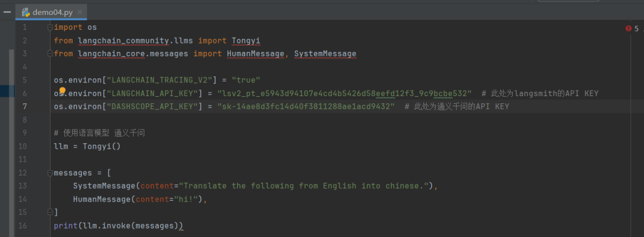The width and height of the screenshot is (644, 237).
Task: Switch to the demo04.py editor tab
Action: [x=52, y=13]
